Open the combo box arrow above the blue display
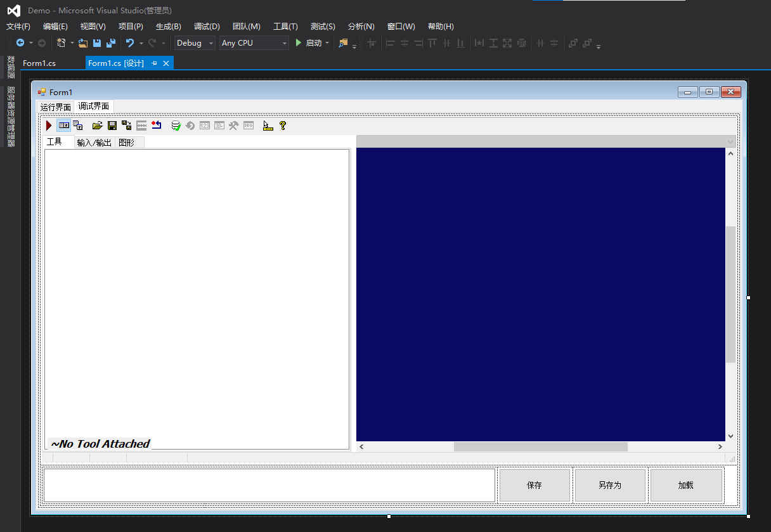 730,142
